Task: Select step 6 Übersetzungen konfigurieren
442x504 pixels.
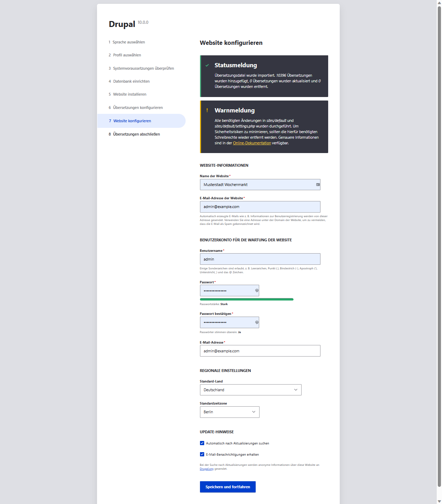Action: (136, 108)
